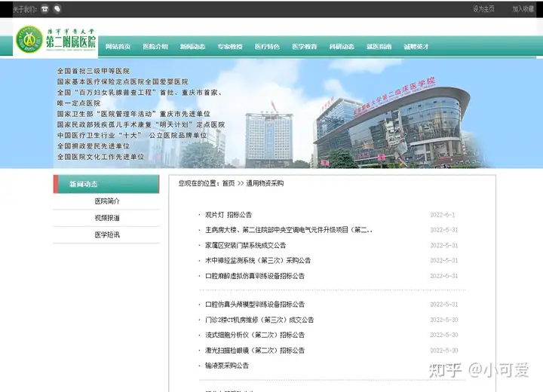The image size is (543, 392).
Task: Click date of 口腔仿真头颅模型 row
Action: click(444, 305)
